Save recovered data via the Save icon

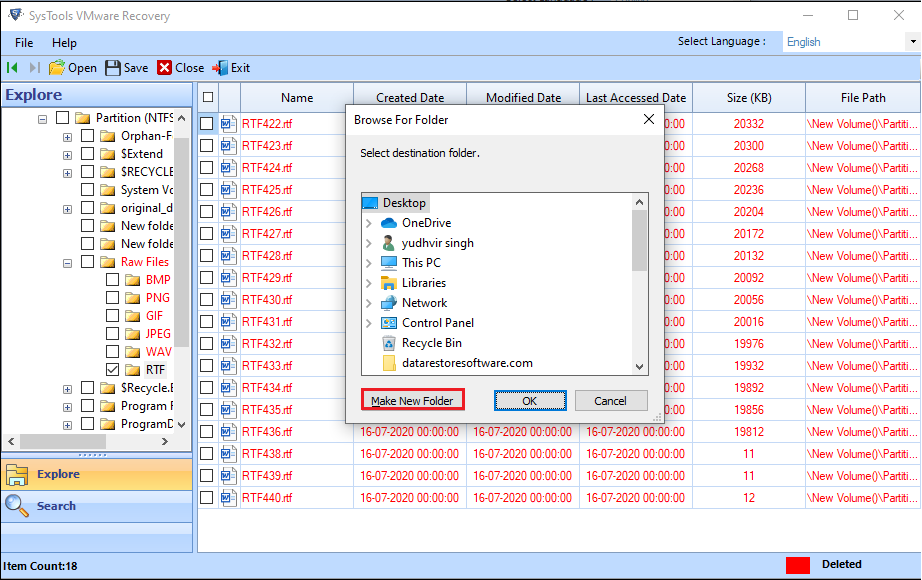pyautogui.click(x=126, y=67)
